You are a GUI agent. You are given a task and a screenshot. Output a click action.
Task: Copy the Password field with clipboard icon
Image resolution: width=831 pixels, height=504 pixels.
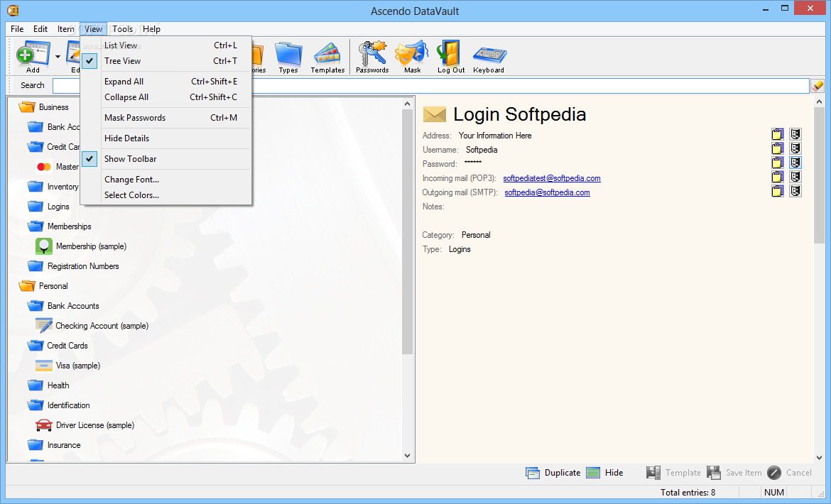(778, 163)
